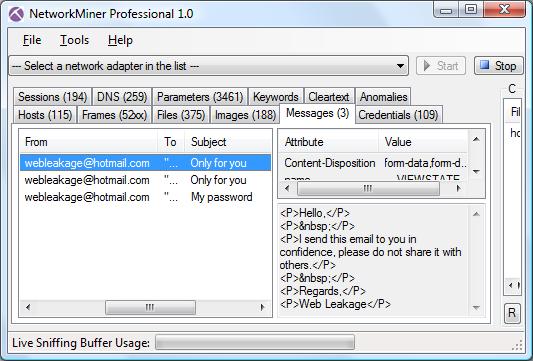Click the Live Sniffing Buffer Usage progress bar
Viewport: 533px width, 361px height.
click(255, 342)
